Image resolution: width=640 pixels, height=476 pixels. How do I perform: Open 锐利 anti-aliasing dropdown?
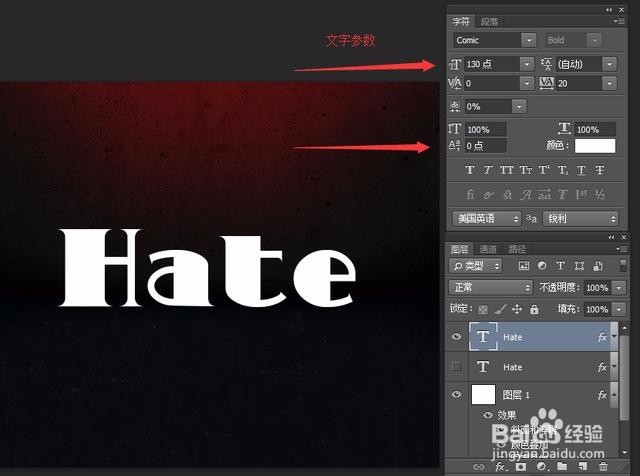tap(580, 219)
